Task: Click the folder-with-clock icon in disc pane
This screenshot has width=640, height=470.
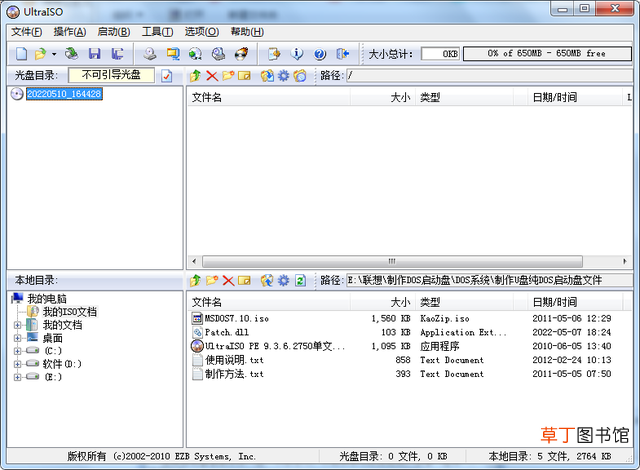Action: pos(300,75)
